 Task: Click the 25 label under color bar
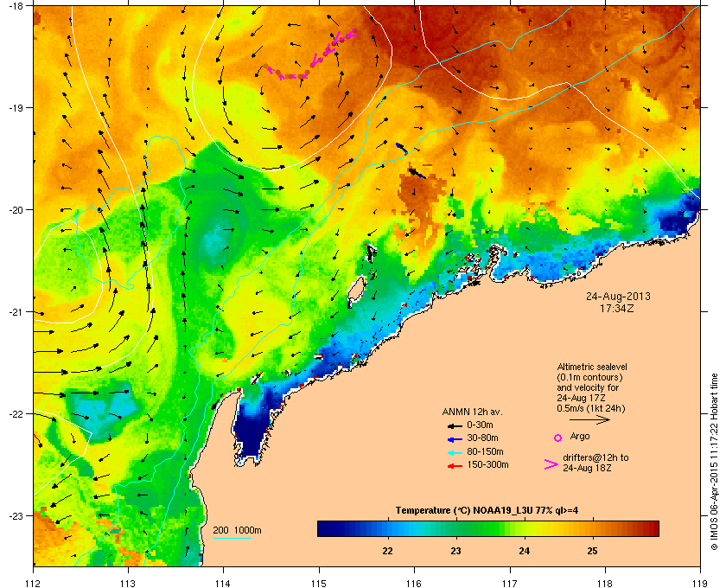[x=592, y=551]
